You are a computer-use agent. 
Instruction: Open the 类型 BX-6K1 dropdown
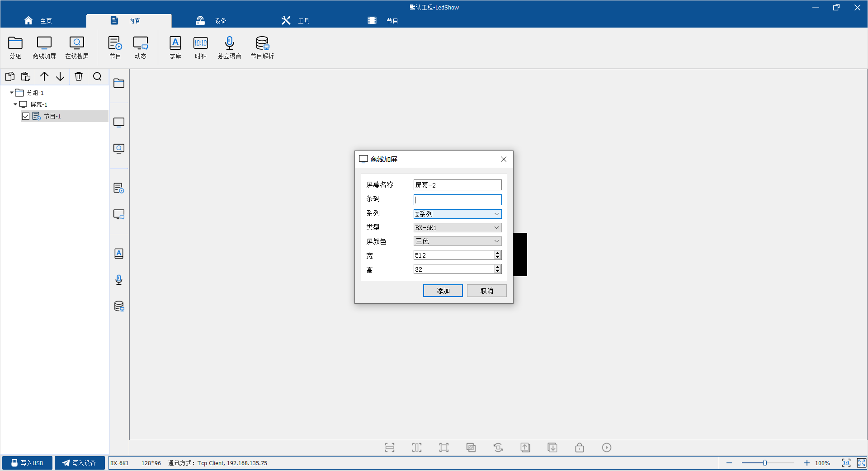(458, 228)
